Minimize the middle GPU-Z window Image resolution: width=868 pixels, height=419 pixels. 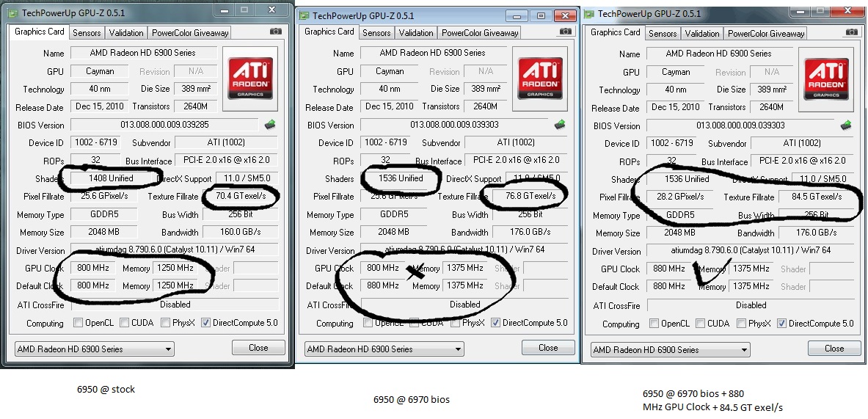[517, 16]
